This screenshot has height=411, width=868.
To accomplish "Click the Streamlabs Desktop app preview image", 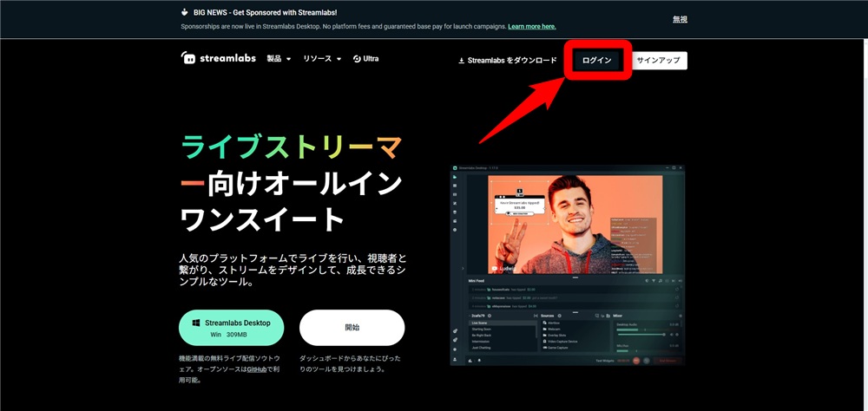I will (568, 265).
